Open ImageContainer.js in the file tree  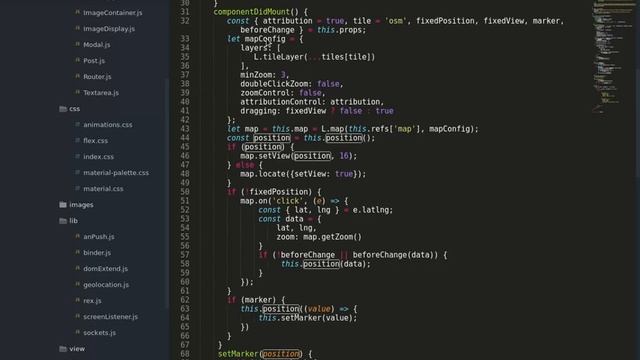[x=113, y=13]
